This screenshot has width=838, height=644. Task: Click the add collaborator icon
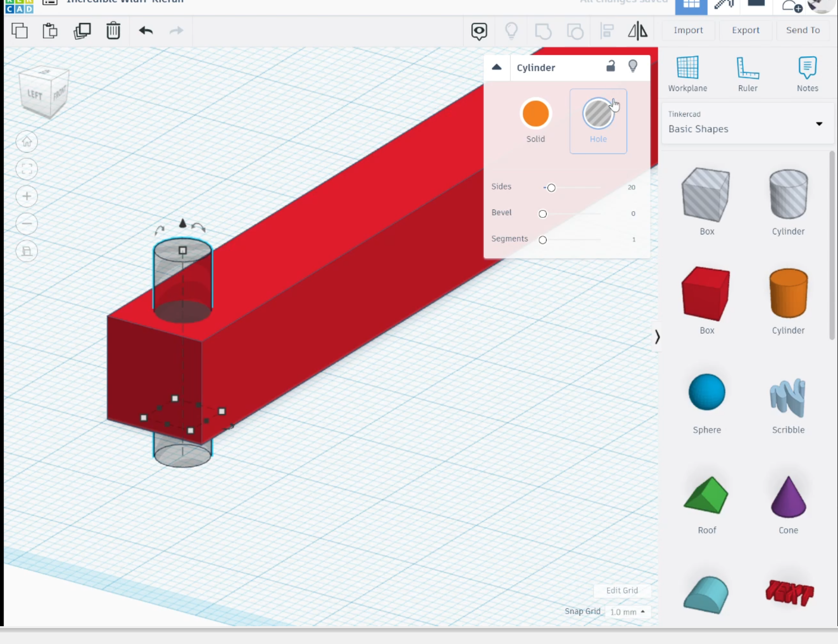(792, 6)
